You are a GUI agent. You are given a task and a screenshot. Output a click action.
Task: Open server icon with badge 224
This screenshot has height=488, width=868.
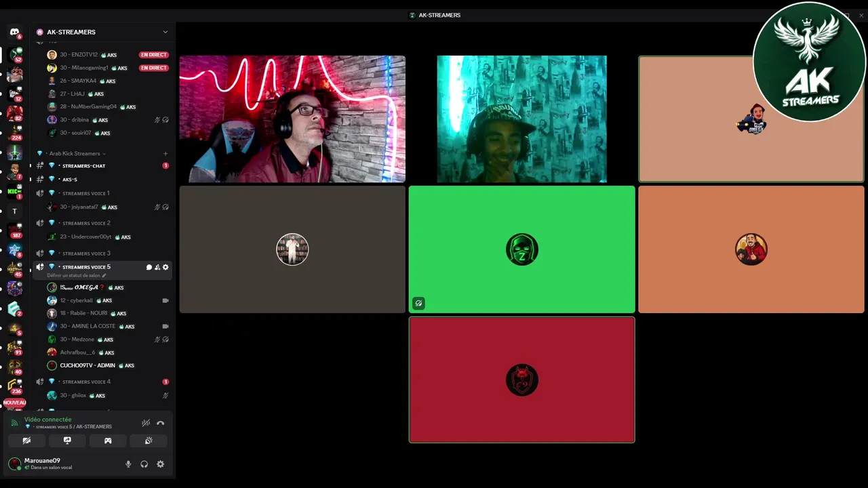point(15,133)
